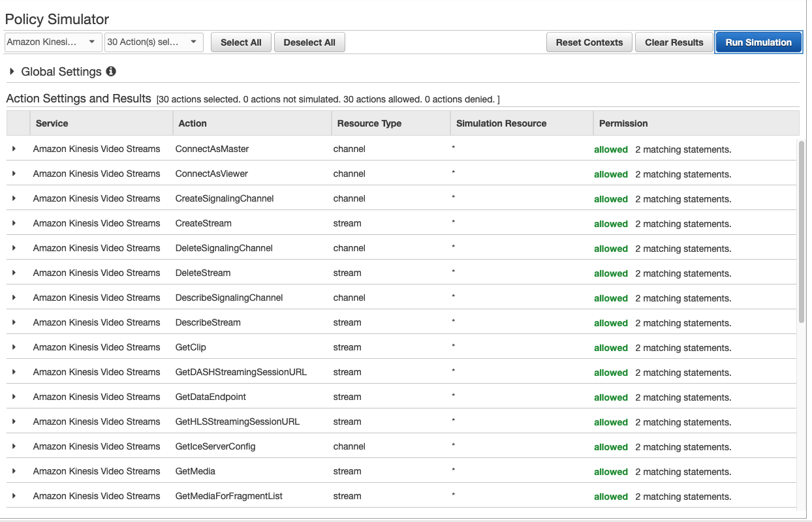This screenshot has height=522, width=812.
Task: Click the Deselect All button
Action: [309, 42]
